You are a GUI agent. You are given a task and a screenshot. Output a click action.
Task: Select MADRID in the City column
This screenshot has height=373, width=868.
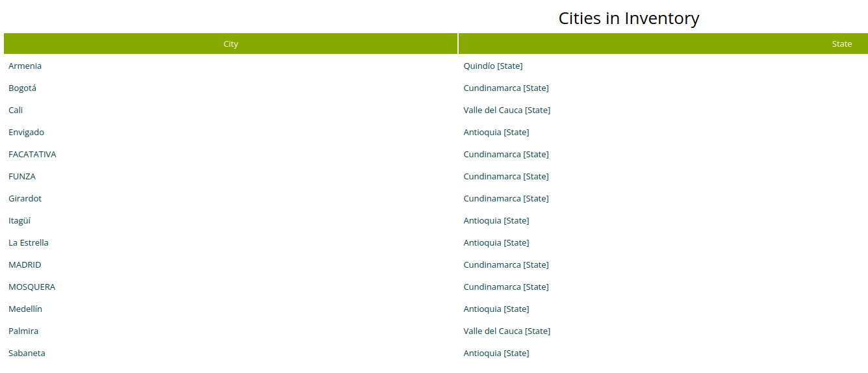[25, 265]
